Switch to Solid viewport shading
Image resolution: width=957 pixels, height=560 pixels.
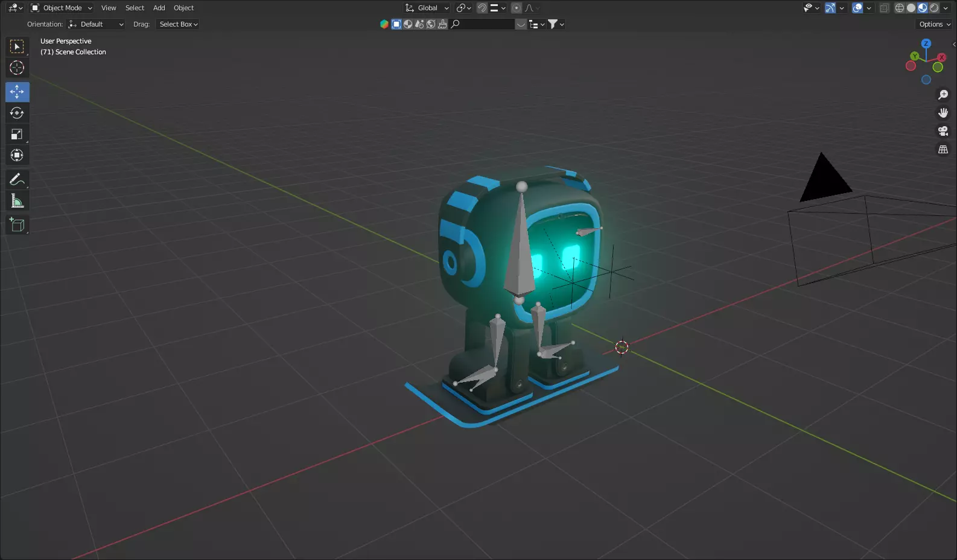(911, 8)
